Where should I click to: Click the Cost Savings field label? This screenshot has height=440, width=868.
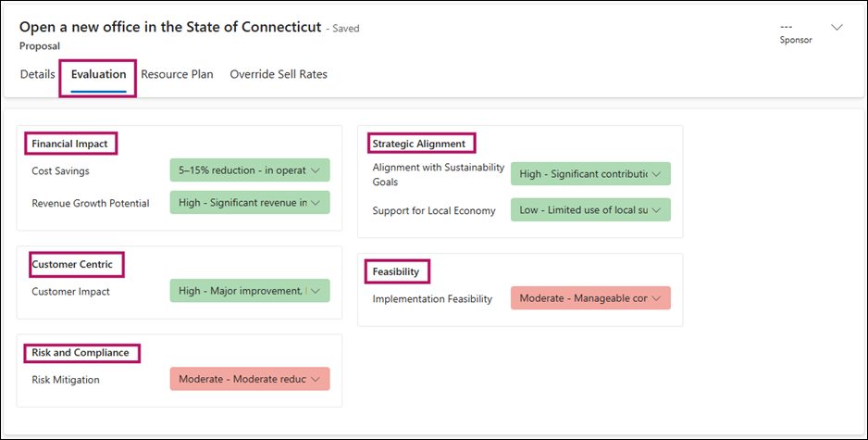[x=60, y=171]
